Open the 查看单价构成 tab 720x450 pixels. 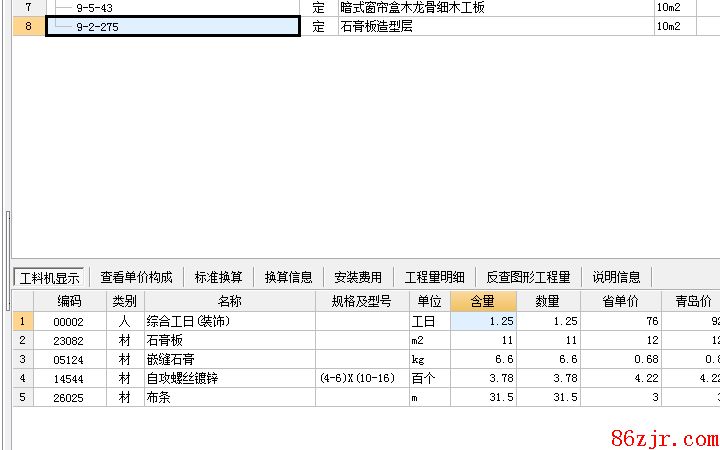(136, 277)
